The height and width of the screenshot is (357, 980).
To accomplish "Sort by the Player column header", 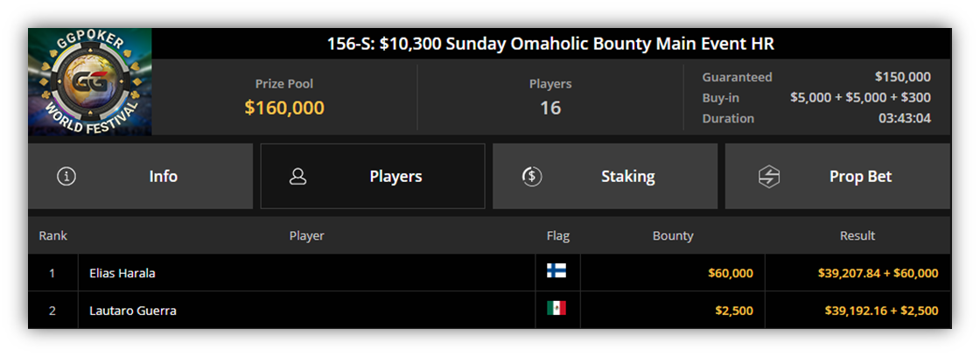I will click(x=307, y=235).
